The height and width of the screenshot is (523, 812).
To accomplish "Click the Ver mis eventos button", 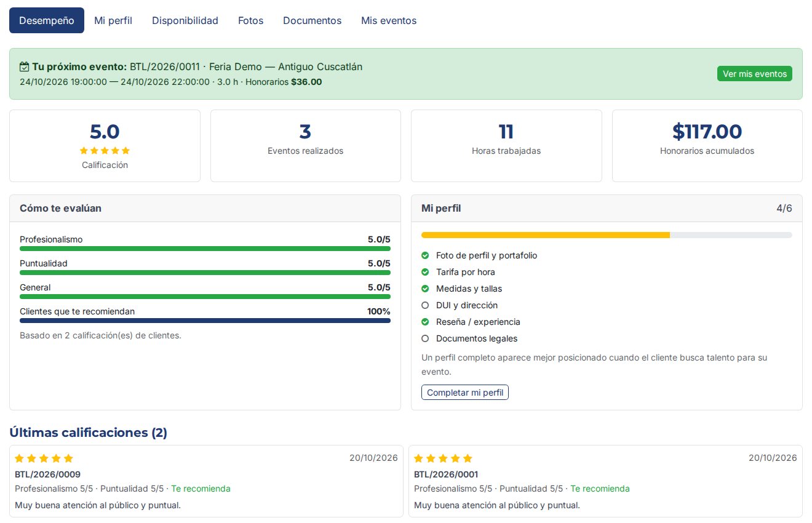I will click(755, 74).
